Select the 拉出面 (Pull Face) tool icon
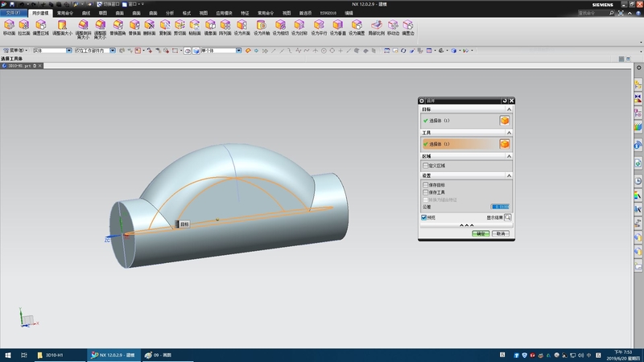The width and height of the screenshot is (644, 362). click(x=23, y=26)
